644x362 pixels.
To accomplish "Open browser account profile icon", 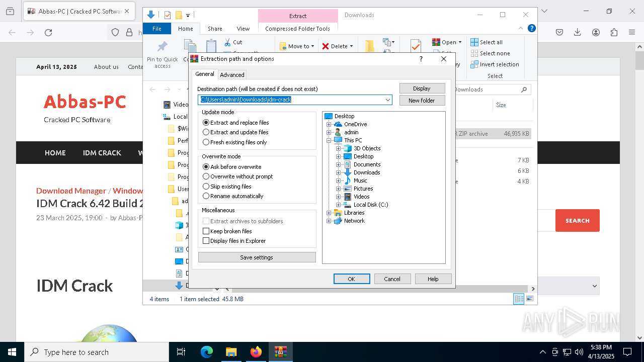I will (596, 33).
